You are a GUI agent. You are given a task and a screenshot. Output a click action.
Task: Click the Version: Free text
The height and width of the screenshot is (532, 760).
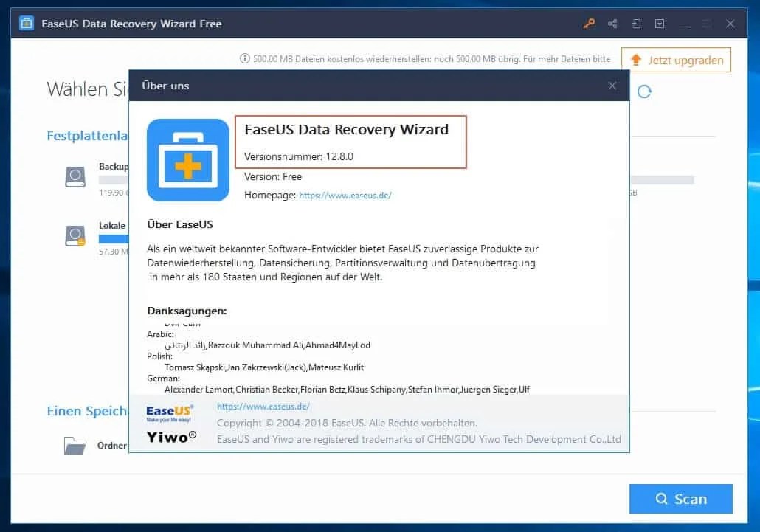click(x=273, y=176)
